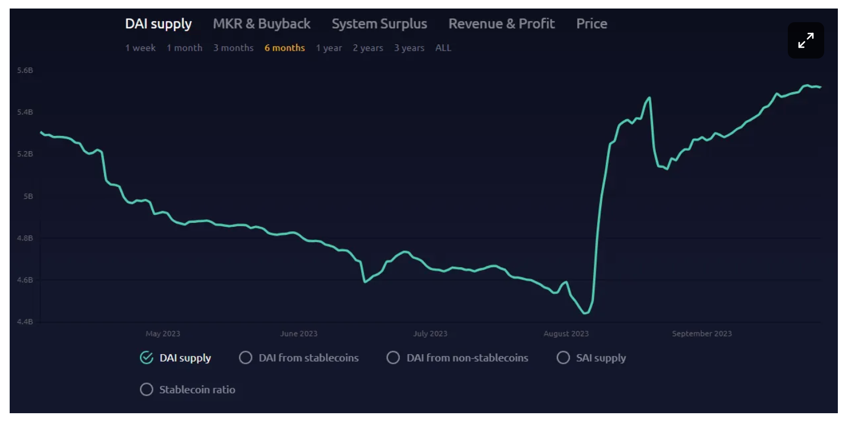Select the DAI supply tab
Image resolution: width=868 pixels, height=424 pixels.
click(x=158, y=24)
